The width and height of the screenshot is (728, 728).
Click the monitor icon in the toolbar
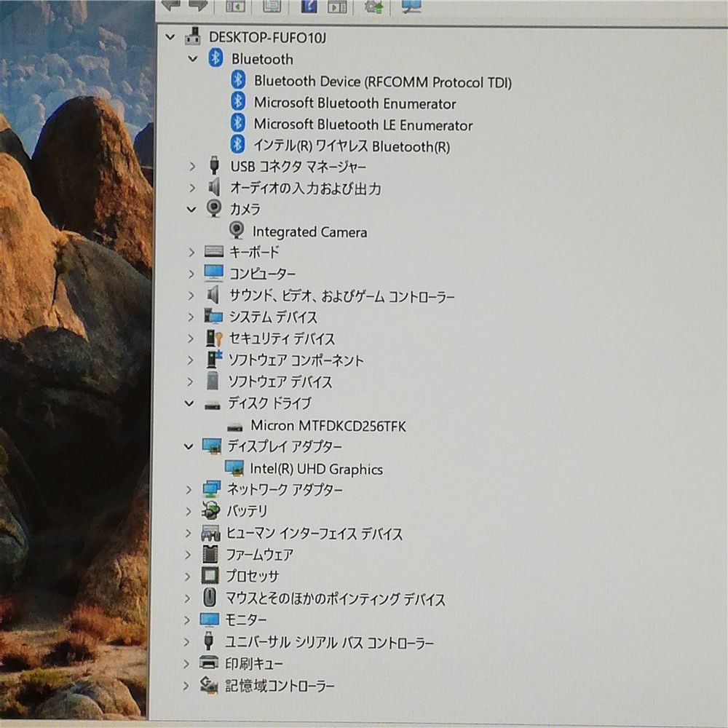(x=411, y=7)
